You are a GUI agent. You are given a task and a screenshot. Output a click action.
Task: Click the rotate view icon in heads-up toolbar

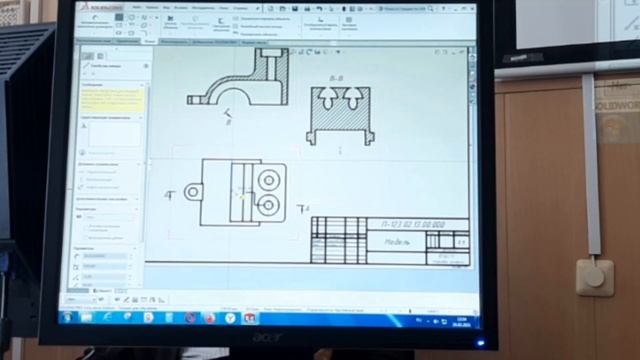click(309, 52)
